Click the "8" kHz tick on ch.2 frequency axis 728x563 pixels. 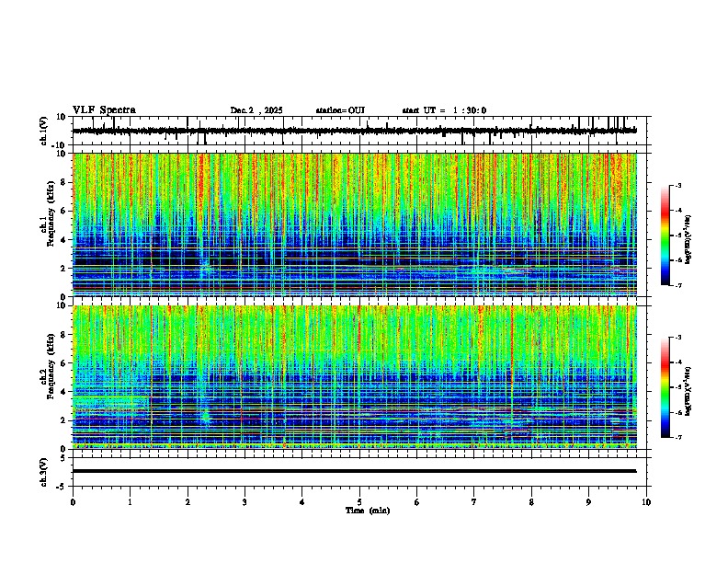[65, 335]
